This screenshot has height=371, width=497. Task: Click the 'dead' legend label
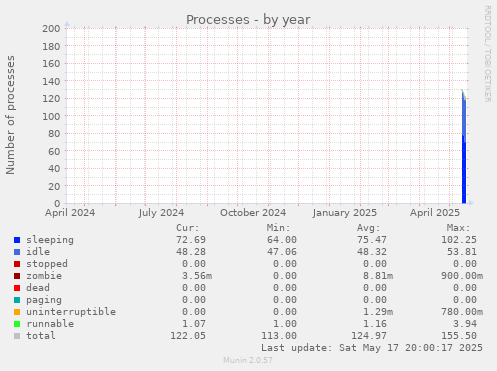point(38,288)
